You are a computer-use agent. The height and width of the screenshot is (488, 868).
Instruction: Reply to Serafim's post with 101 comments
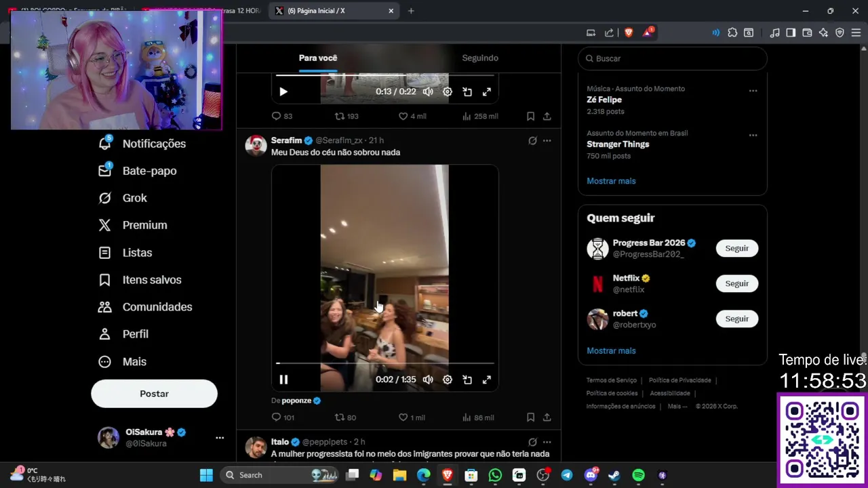[x=283, y=418]
